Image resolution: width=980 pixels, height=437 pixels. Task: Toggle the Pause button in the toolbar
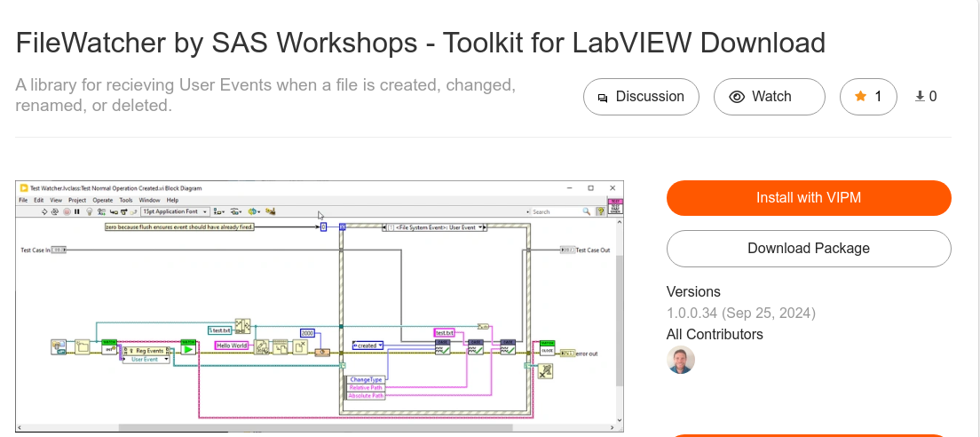point(77,211)
